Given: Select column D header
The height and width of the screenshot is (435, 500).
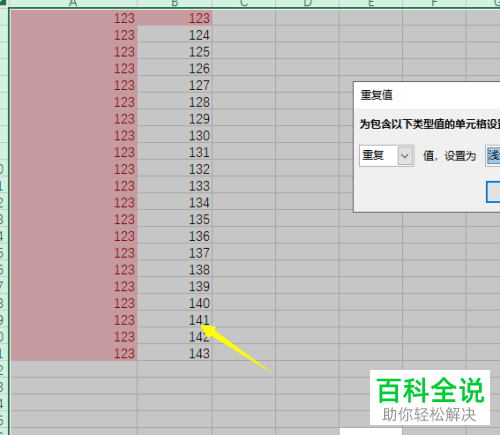Looking at the screenshot, I should [307, 3].
